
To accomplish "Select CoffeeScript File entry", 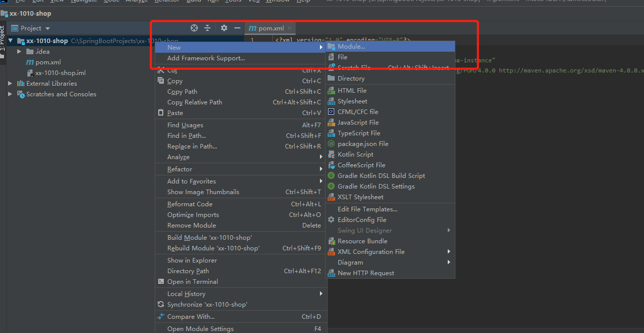I will pos(390,165).
